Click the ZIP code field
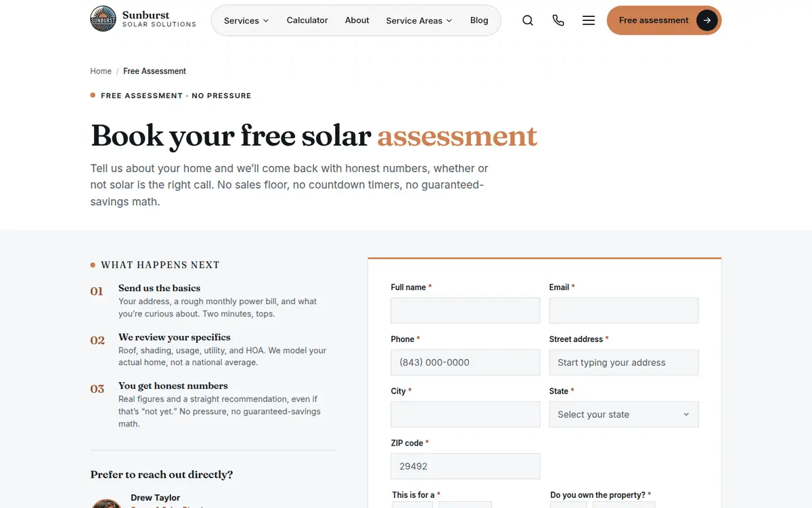 coord(465,466)
